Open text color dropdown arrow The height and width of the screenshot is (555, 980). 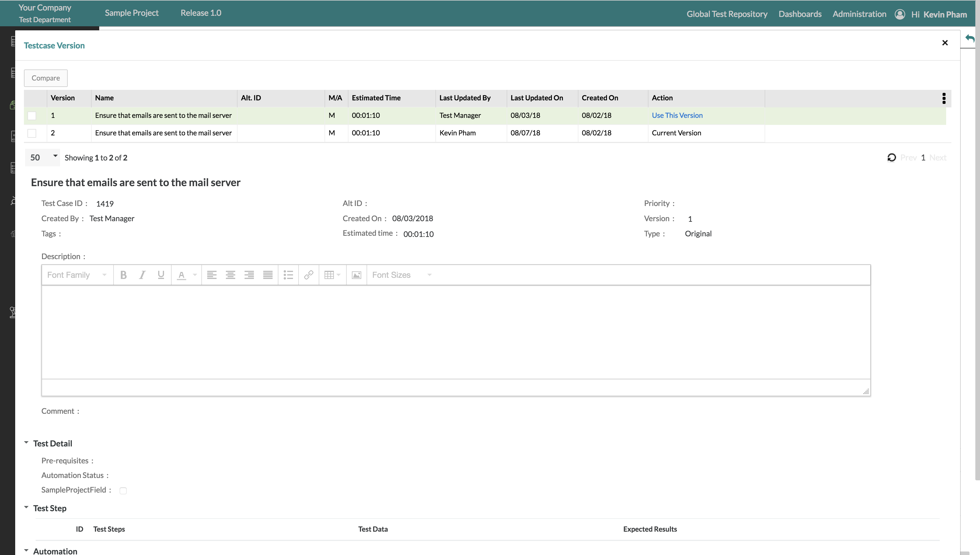pyautogui.click(x=195, y=275)
